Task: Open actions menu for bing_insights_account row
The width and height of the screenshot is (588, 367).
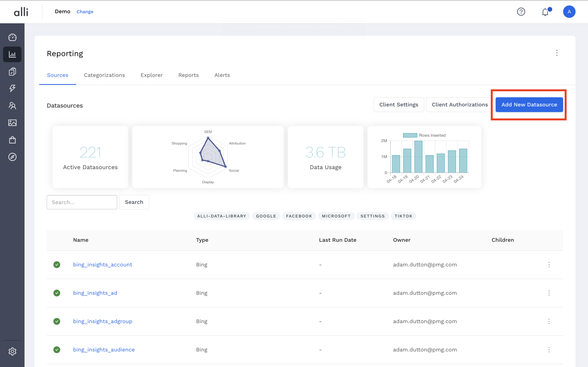Action: (549, 264)
